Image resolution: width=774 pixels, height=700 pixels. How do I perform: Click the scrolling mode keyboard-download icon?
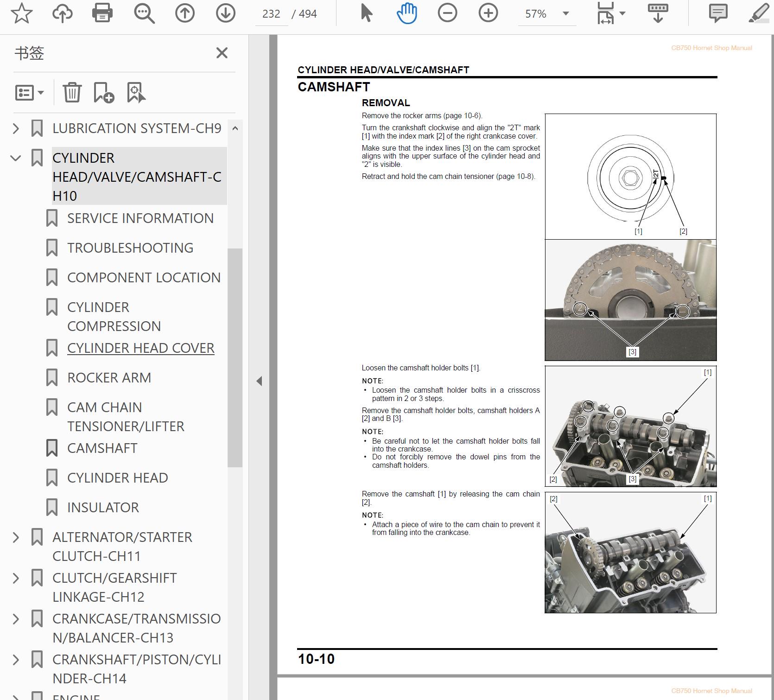(x=658, y=13)
